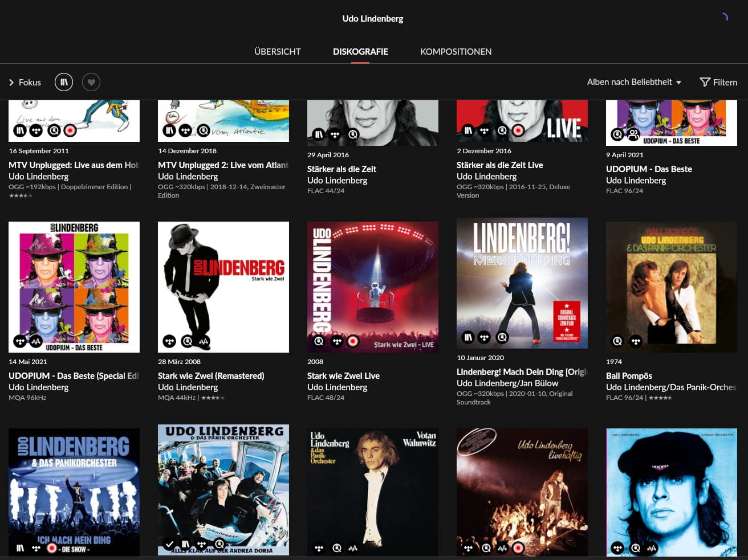Open the Lindenberg! Mach Dein Ding cover art
This screenshot has width=748, height=560.
522,283
